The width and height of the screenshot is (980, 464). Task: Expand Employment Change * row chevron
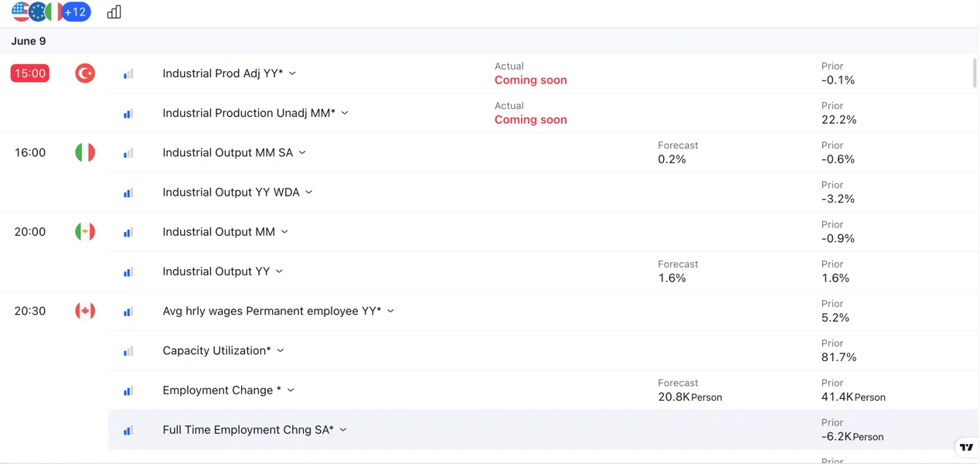291,390
